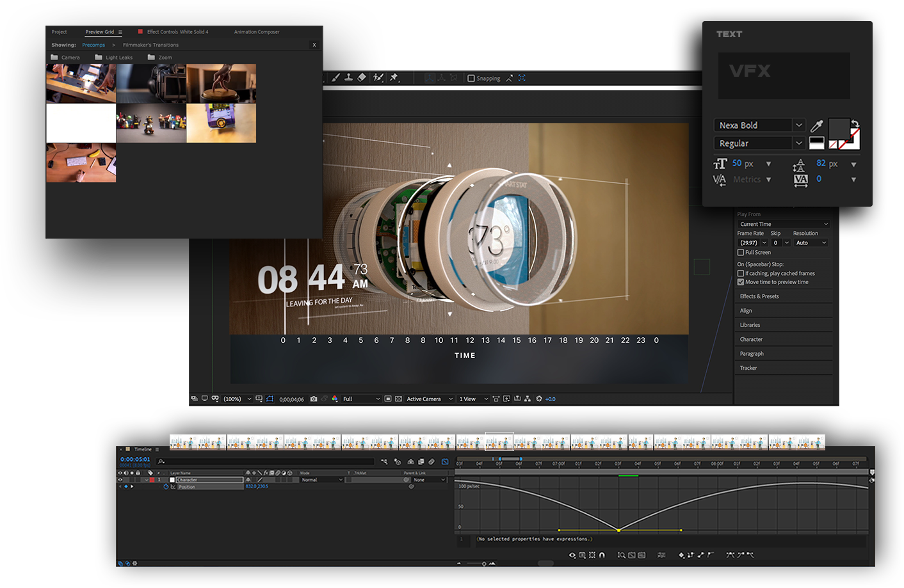This screenshot has height=588, width=904.
Task: Click the Character layer red label color
Action: tap(152, 479)
